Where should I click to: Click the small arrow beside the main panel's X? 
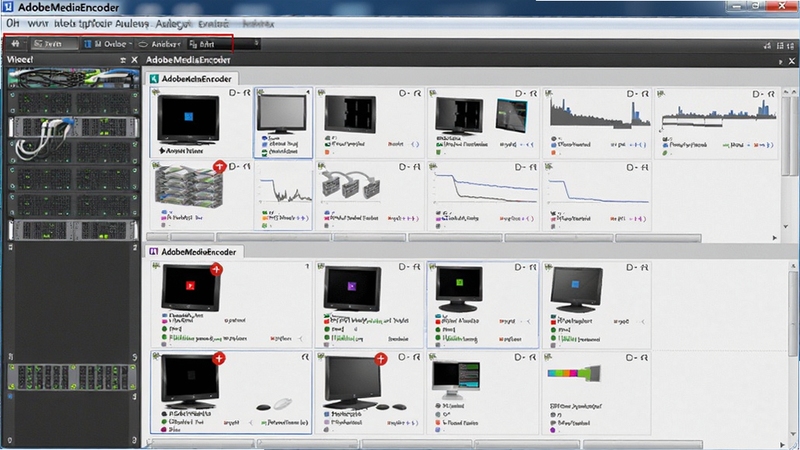point(780,62)
